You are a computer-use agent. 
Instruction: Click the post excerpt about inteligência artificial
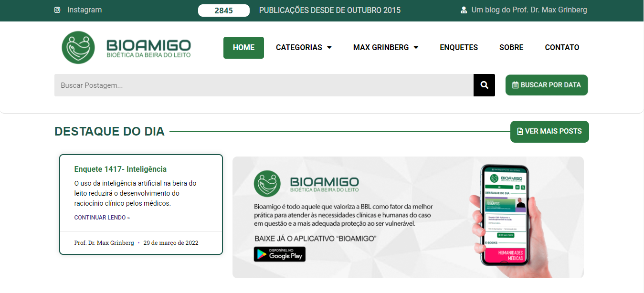[x=135, y=193]
